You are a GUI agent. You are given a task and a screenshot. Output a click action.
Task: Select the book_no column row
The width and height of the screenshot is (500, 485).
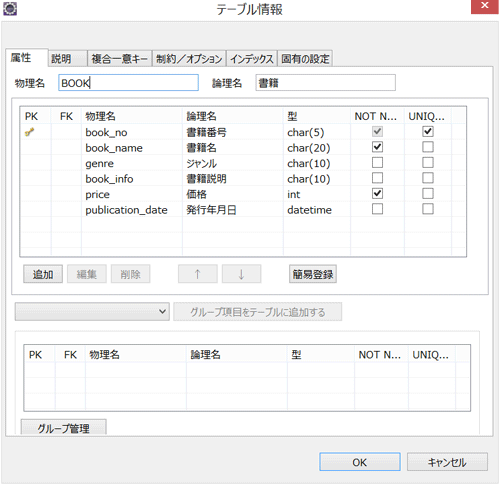(x=243, y=132)
